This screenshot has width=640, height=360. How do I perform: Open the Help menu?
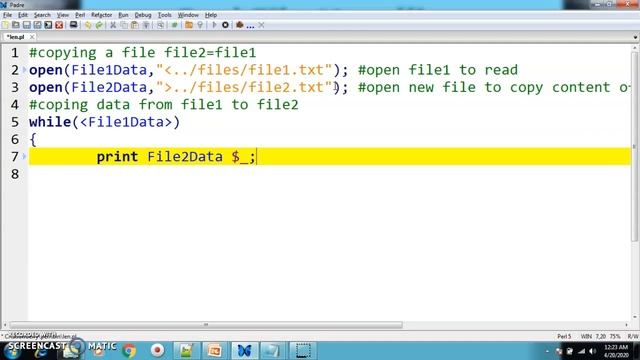tap(211, 15)
